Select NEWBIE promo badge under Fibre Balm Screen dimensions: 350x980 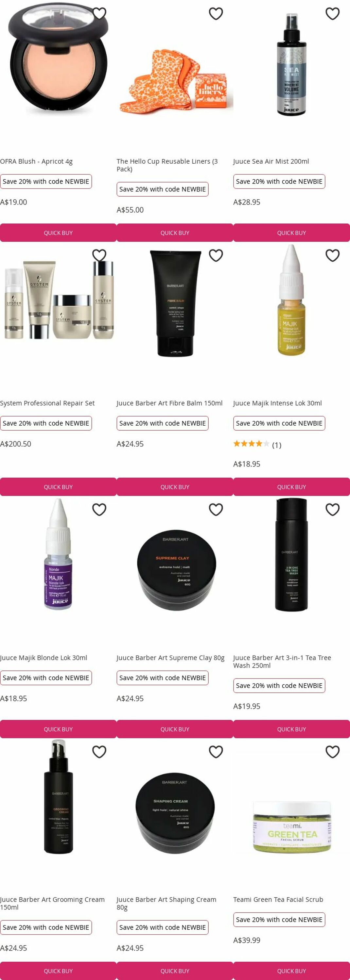(163, 423)
